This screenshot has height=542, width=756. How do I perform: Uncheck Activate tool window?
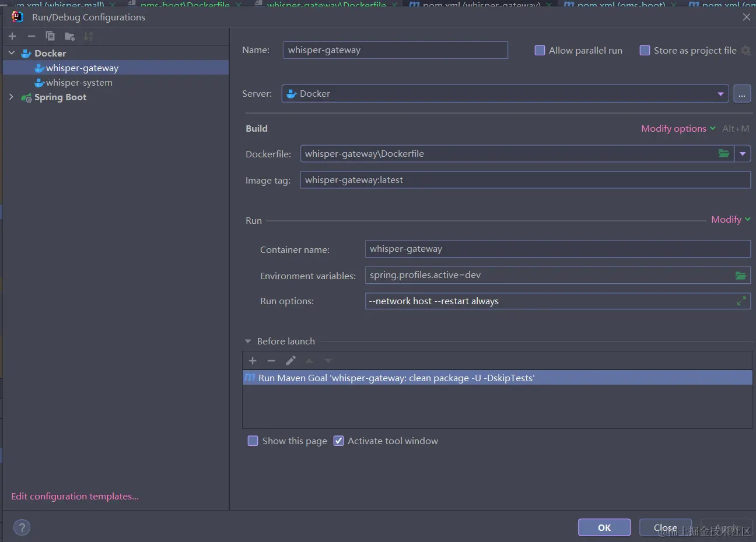[x=338, y=441]
